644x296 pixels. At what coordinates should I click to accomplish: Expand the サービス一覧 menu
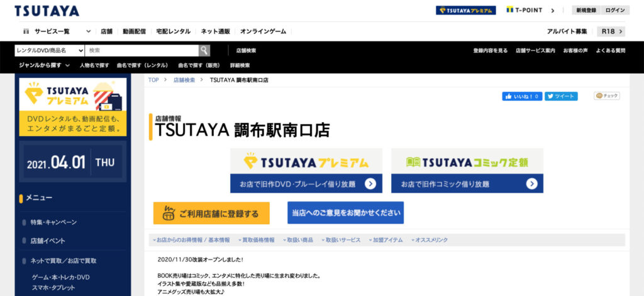(57, 31)
